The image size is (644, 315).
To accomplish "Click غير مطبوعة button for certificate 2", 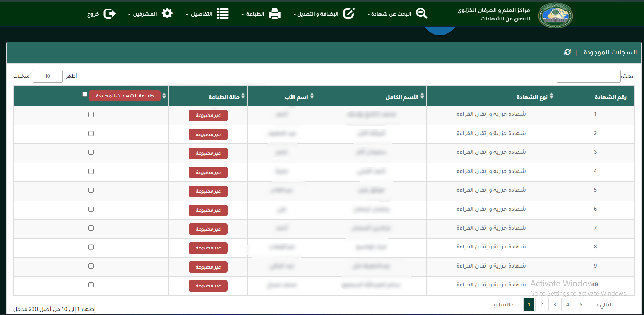I will (208, 134).
